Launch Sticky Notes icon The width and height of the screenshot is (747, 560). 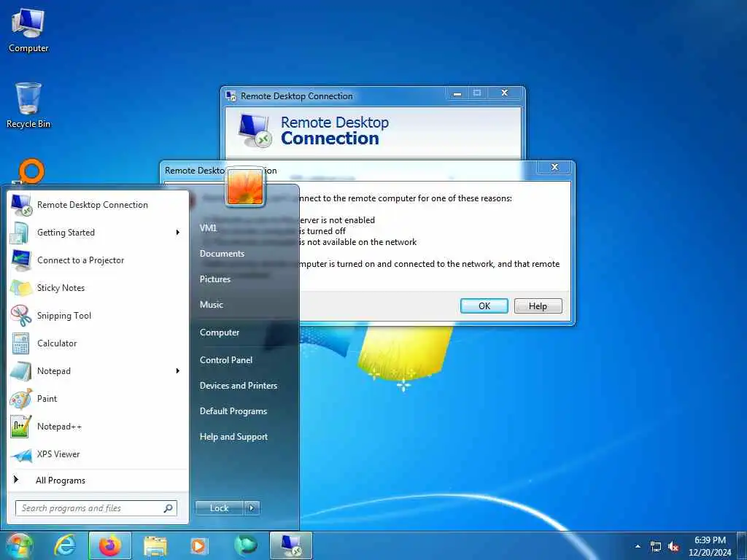pyautogui.click(x=20, y=287)
